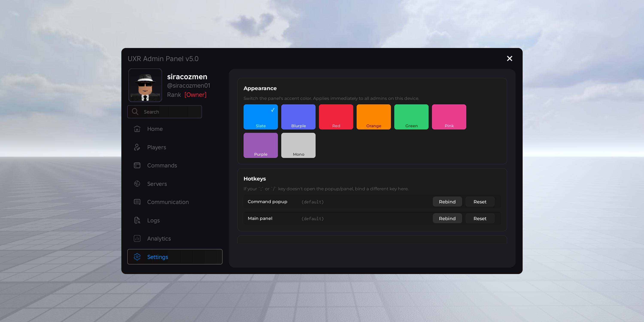Click the Hotkeys section heading
Viewport: 644px width, 322px height.
tap(255, 179)
